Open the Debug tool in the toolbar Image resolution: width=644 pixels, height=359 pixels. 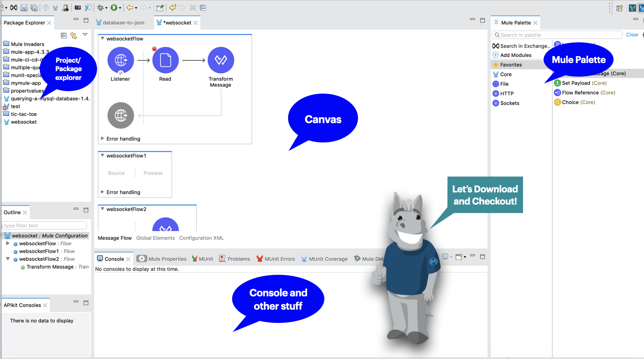[100, 7]
